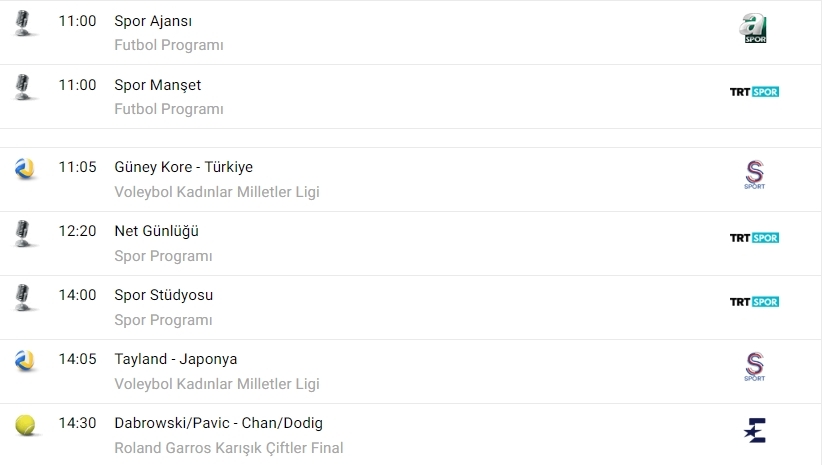This screenshot has height=465, width=822.
Task: Click volleyball icon beside Güney Kore - Türkiye
Action: pyautogui.click(x=25, y=169)
